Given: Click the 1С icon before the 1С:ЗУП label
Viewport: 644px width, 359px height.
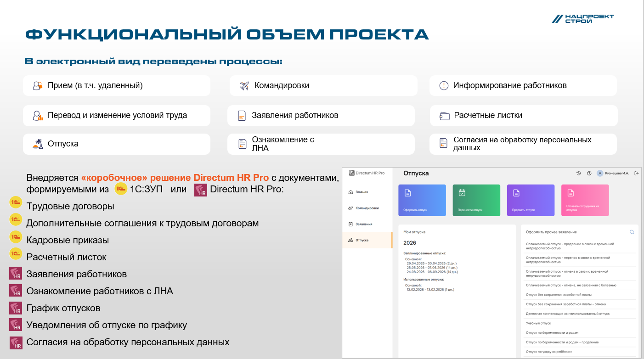Looking at the screenshot, I should [x=121, y=189].
